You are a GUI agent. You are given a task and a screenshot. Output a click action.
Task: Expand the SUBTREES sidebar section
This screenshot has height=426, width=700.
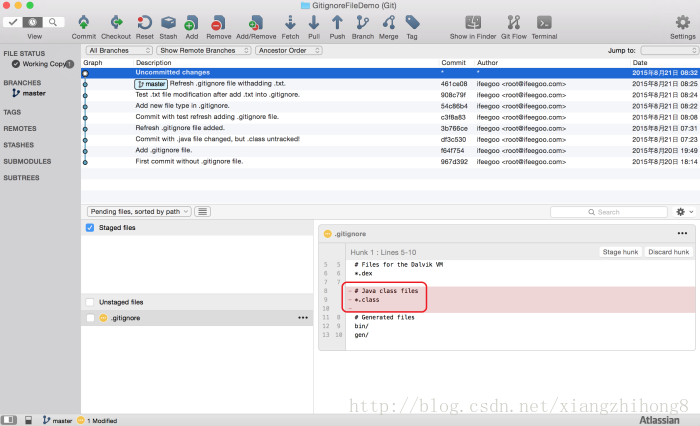click(x=21, y=178)
